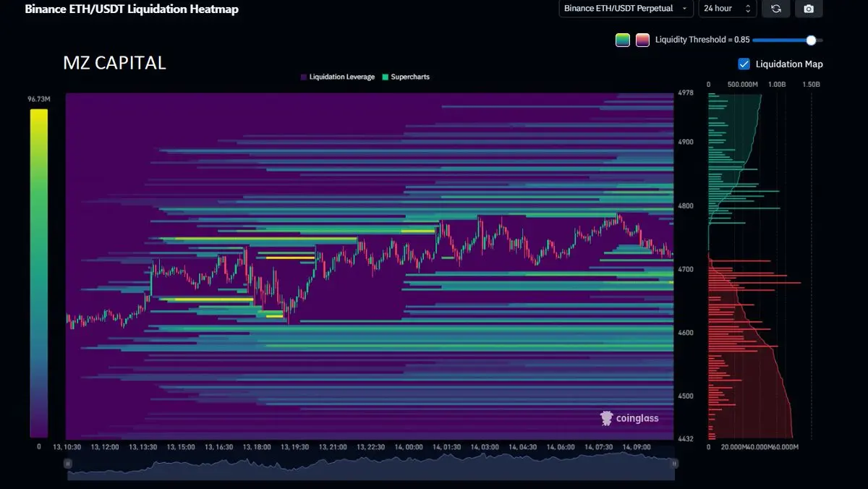Click the 96.73M scale maximum label
The width and height of the screenshot is (868, 489).
tap(38, 99)
